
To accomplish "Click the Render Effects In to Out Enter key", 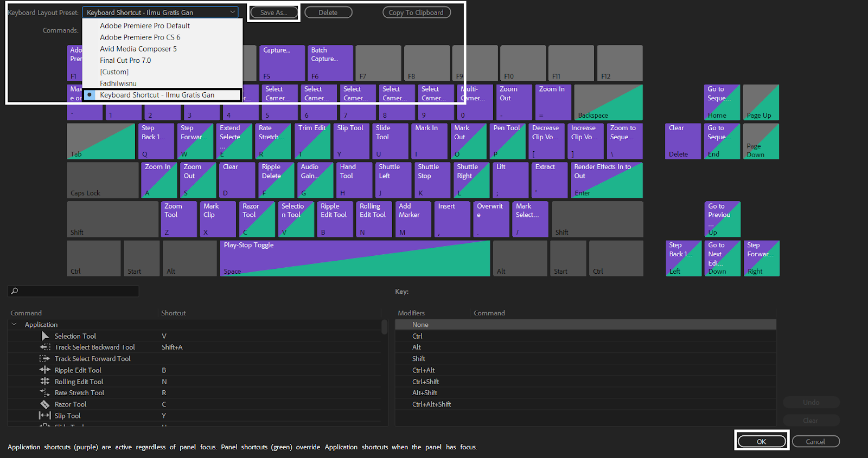I will (x=607, y=180).
